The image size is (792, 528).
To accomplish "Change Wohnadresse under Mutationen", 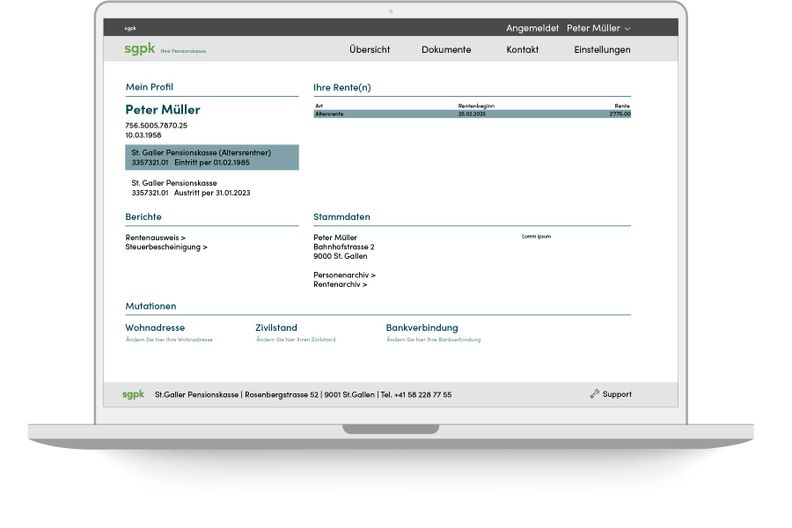I will coord(155,328).
